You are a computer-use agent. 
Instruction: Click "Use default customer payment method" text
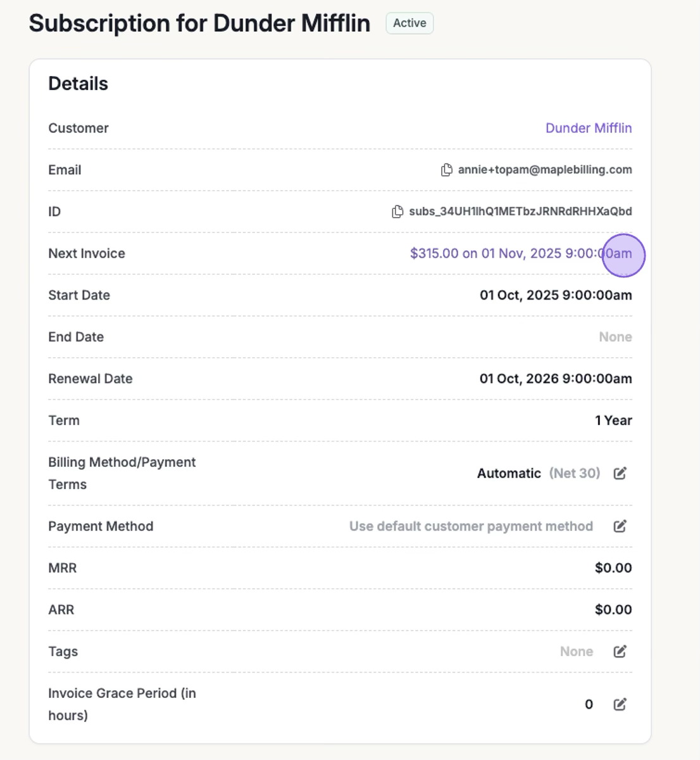point(471,526)
